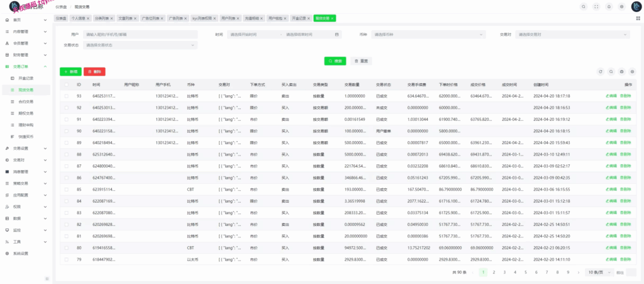Open the header settings gear icon
644x284 pixels.
pyautogui.click(x=621, y=6)
